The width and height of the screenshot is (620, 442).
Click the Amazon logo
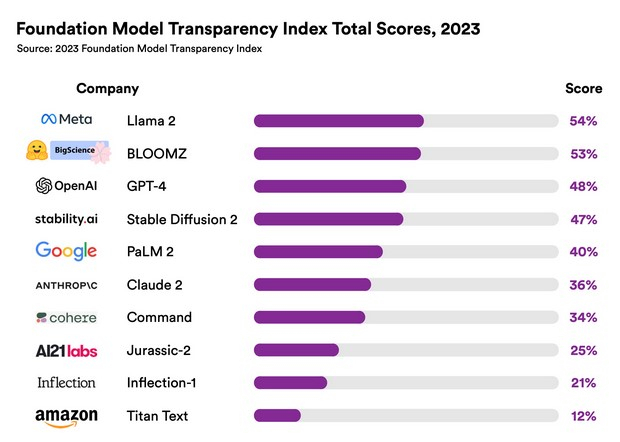[x=66, y=416]
